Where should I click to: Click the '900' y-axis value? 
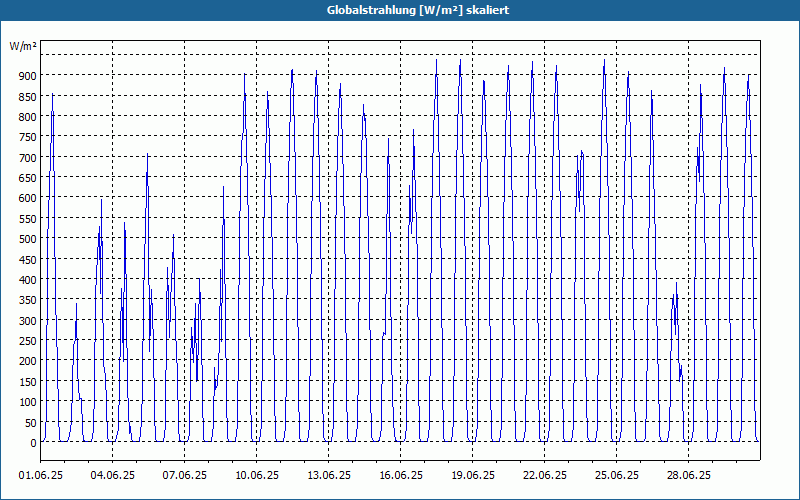click(x=28, y=76)
